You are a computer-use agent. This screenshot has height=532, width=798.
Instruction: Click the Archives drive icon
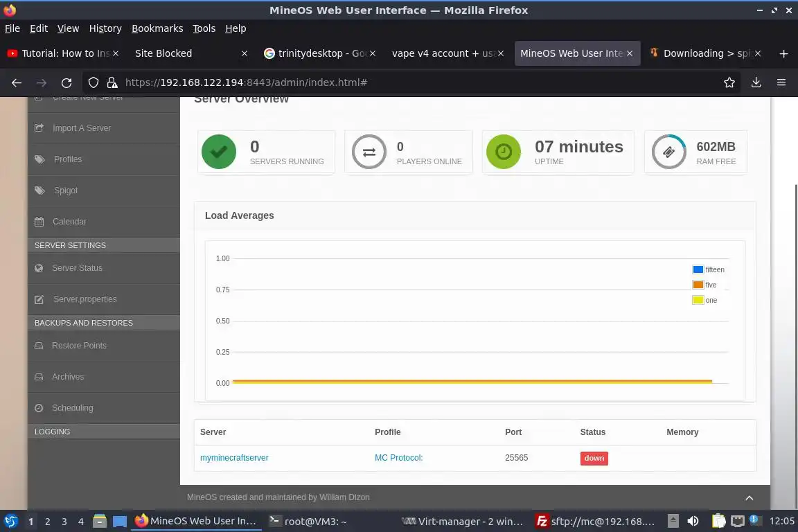39,377
